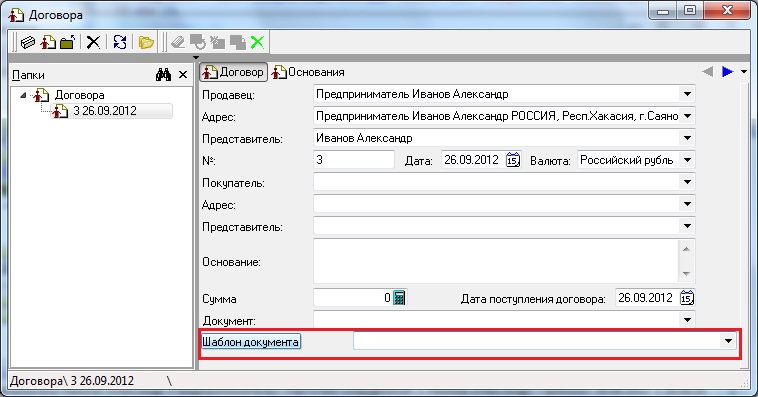758x397 pixels.
Task: Switch to the Договор tab
Action: (x=234, y=73)
